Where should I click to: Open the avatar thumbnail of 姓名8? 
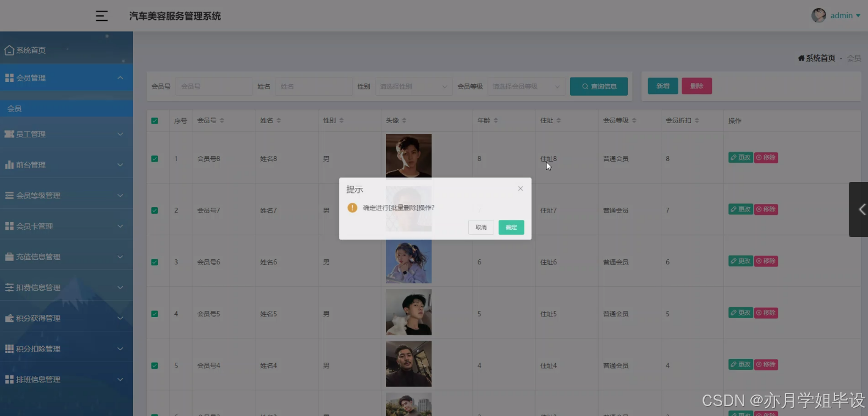click(x=408, y=156)
